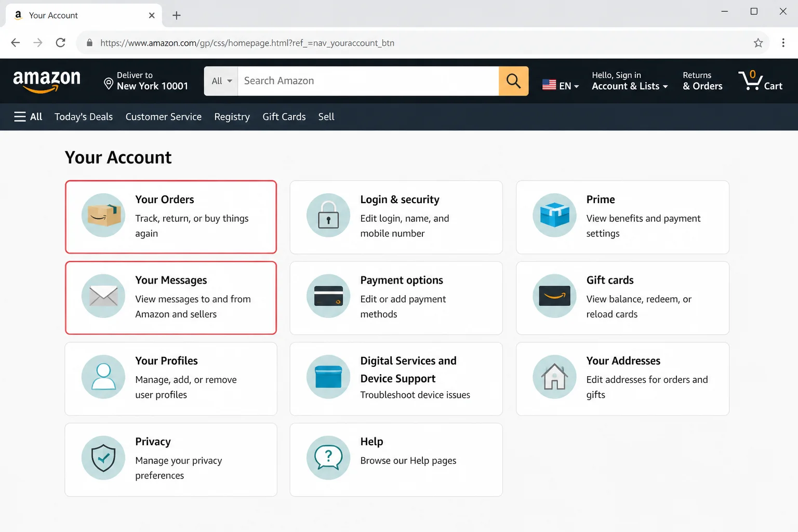Open the Prime card title
798x532 pixels.
pyautogui.click(x=601, y=199)
